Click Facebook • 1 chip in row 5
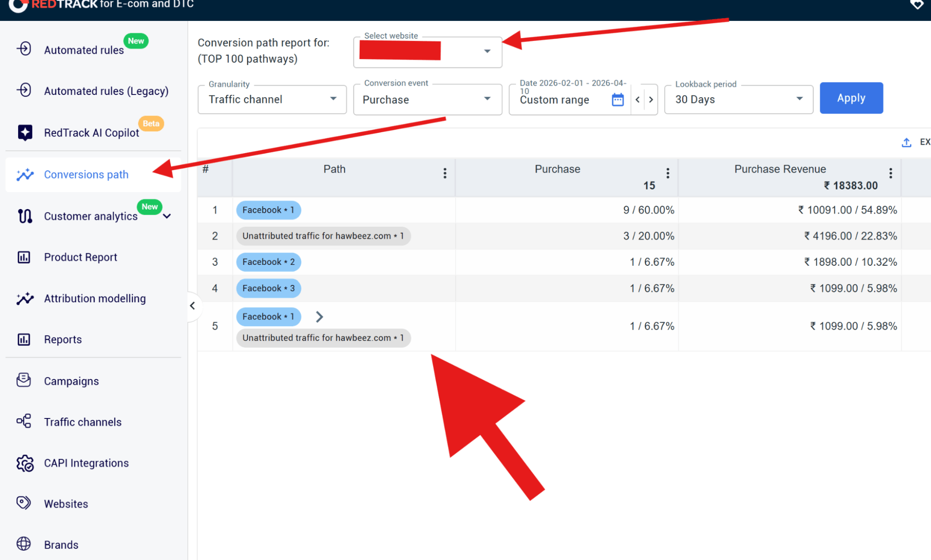Screen dimensions: 931x560 [x=268, y=317]
